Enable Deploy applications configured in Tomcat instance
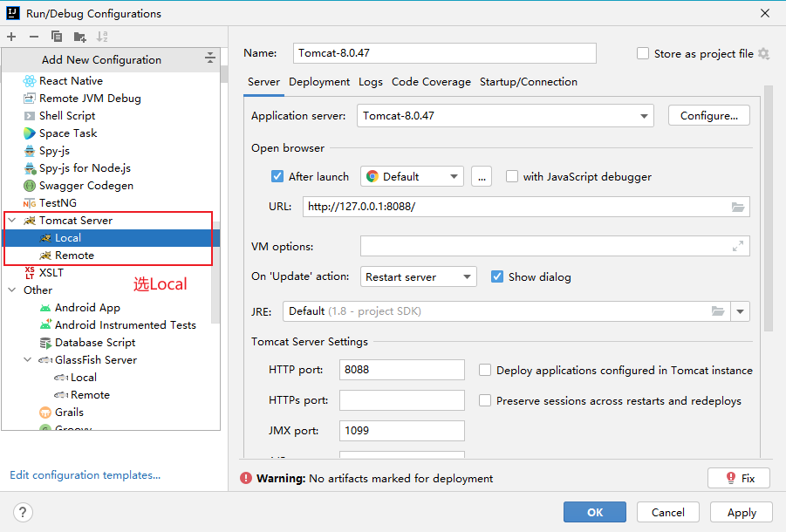 pyautogui.click(x=485, y=370)
